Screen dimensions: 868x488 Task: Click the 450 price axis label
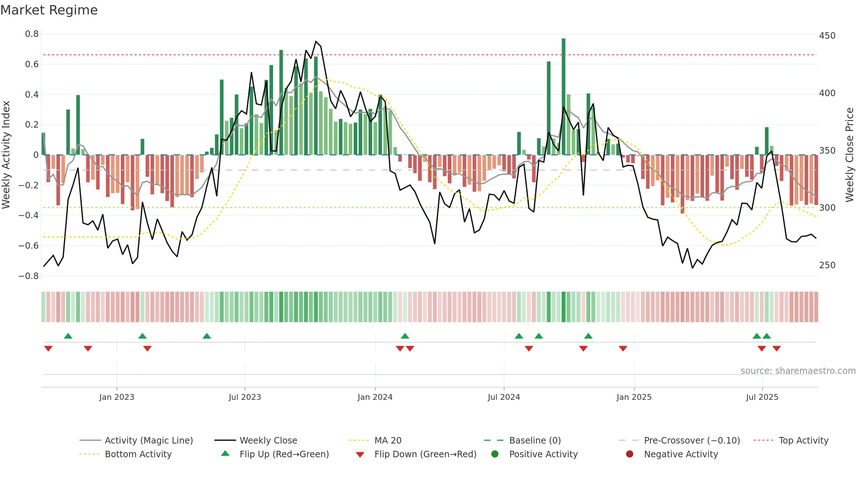(x=827, y=35)
